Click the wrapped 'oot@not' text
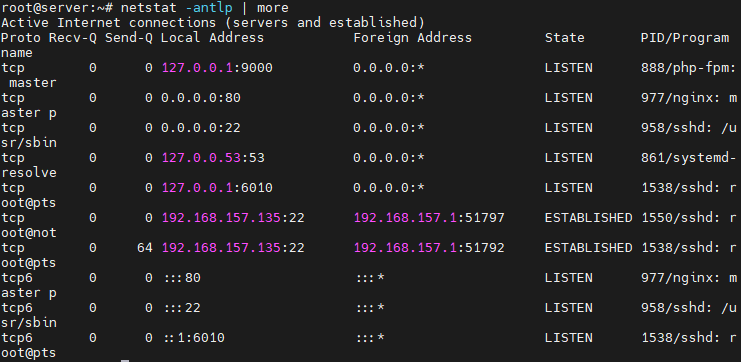The height and width of the screenshot is (362, 741). [x=29, y=233]
